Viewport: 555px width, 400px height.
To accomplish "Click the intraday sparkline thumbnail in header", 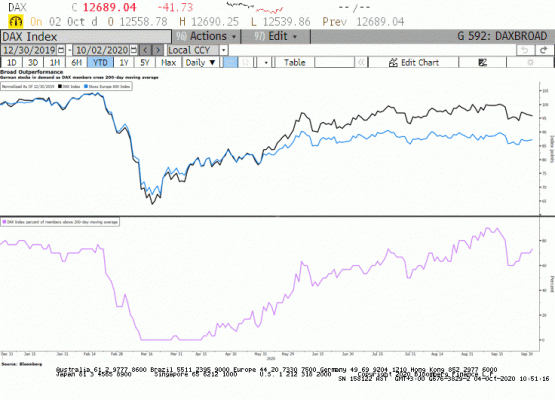I will tap(255, 7).
